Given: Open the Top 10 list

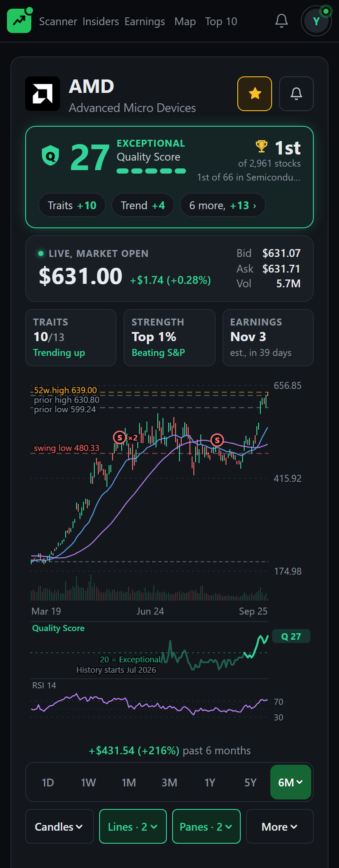Looking at the screenshot, I should [221, 22].
